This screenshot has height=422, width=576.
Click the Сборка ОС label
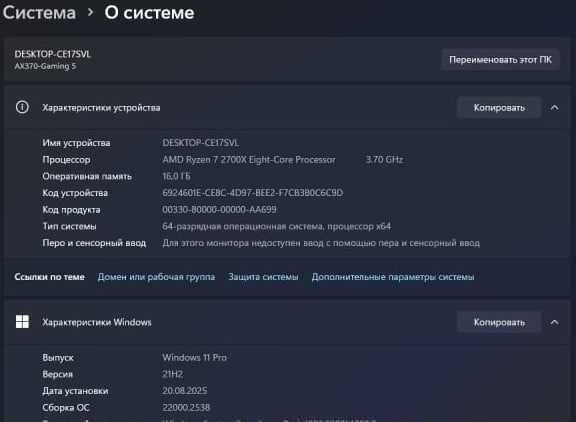[x=66, y=407]
